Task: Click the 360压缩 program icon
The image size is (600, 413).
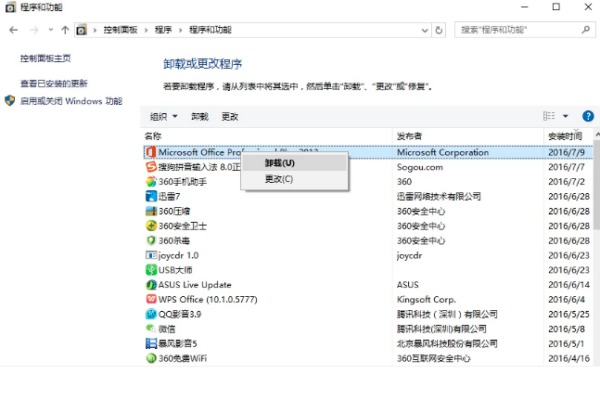Action: (150, 211)
